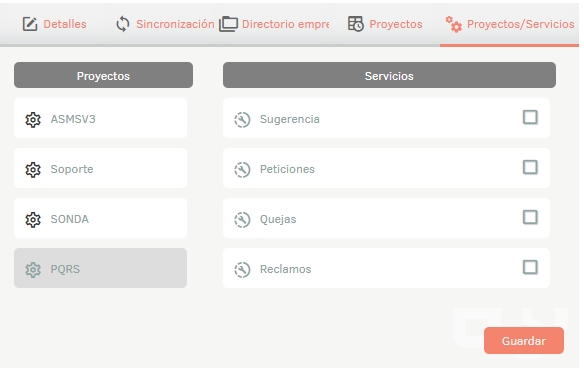Screen dimensions: 584x368
Task: Switch to the Proyectos tab
Action: 385,24
